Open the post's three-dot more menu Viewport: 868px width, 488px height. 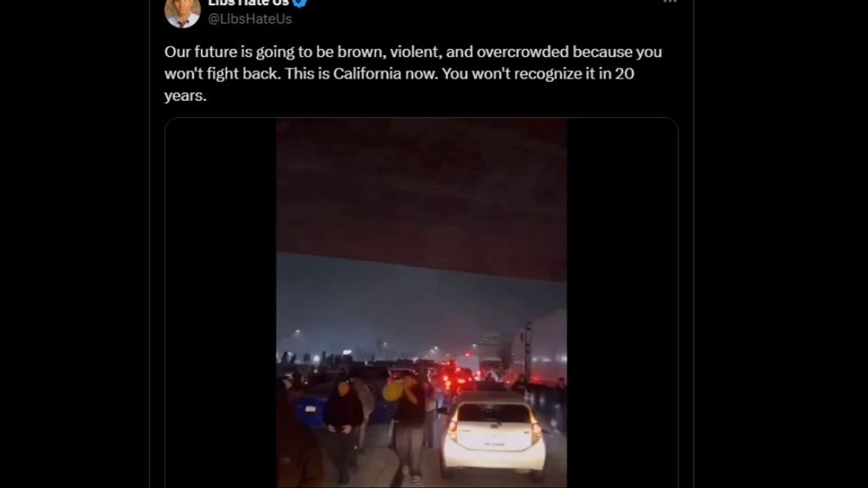tap(669, 2)
